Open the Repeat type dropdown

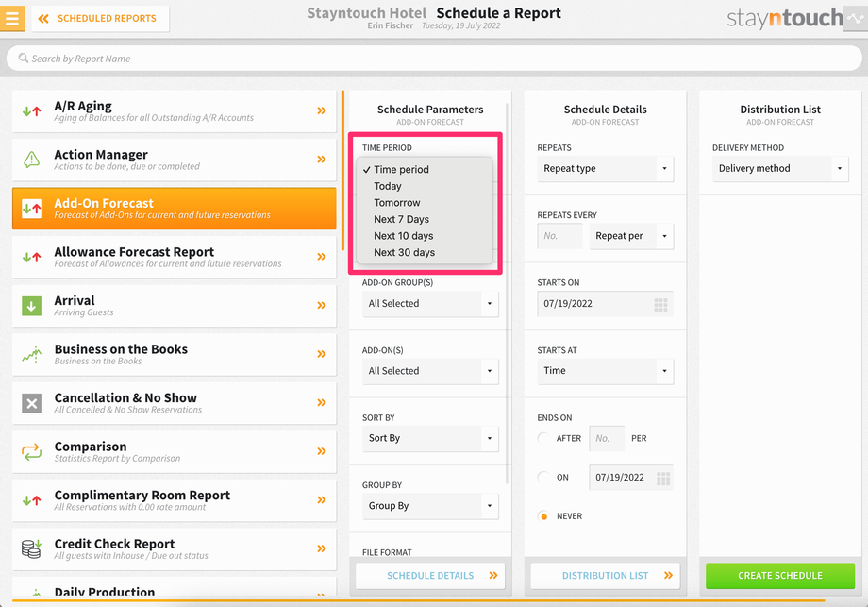605,168
